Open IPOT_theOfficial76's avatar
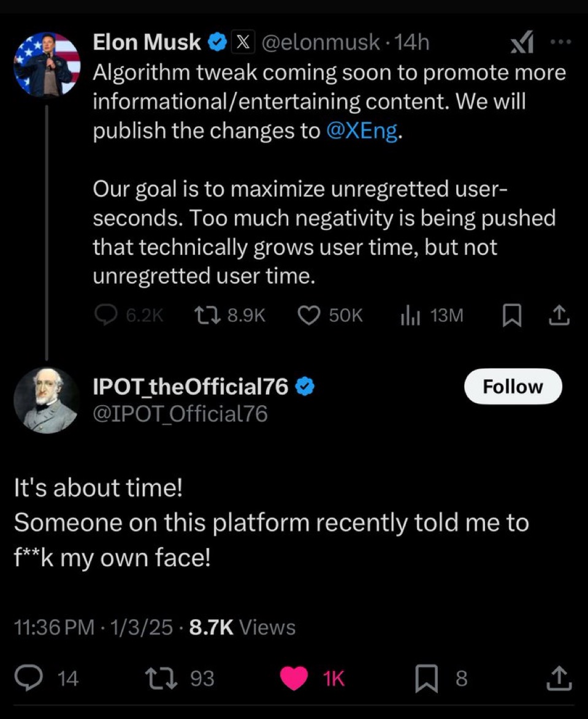This screenshot has height=719, width=588. (x=47, y=400)
